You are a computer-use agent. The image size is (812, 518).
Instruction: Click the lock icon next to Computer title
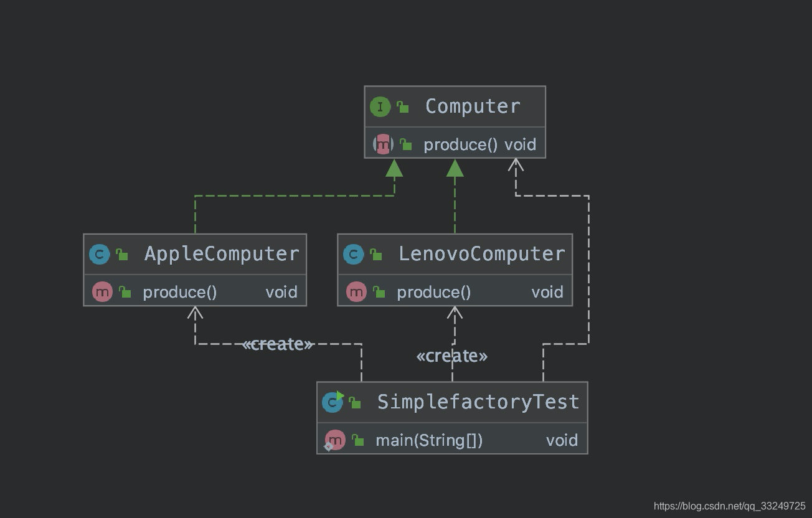[x=403, y=107]
